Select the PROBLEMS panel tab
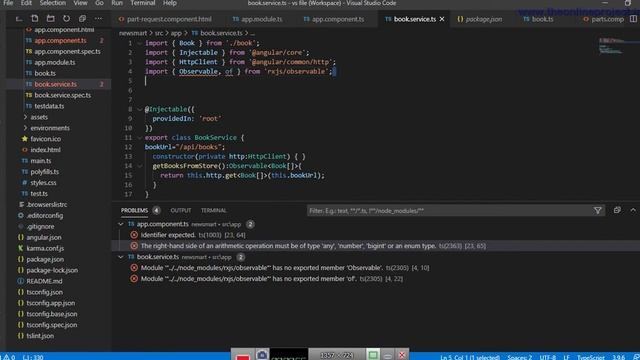The image size is (640, 360). pos(134,211)
